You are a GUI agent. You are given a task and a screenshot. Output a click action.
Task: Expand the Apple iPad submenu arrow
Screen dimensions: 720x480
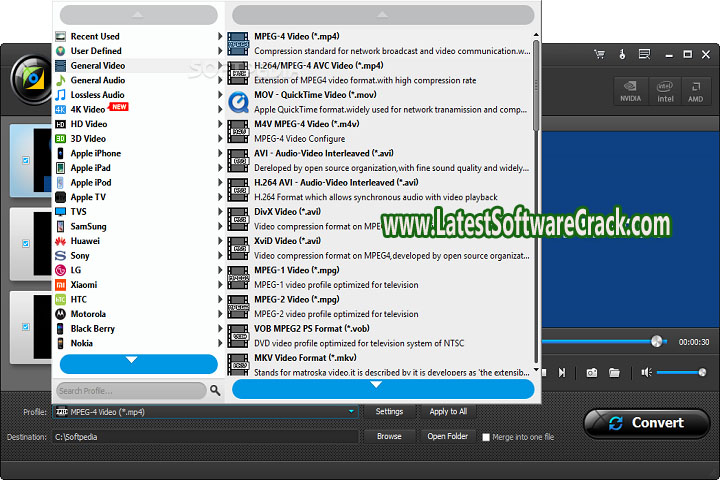click(220, 168)
